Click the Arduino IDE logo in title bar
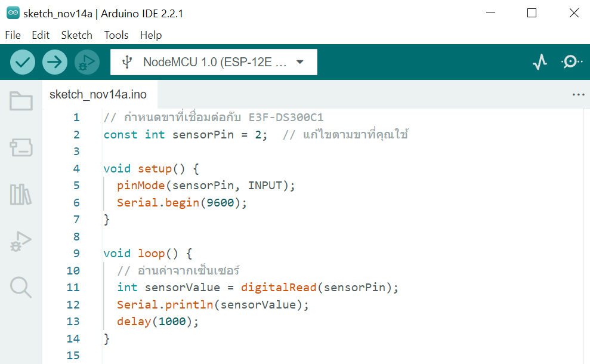The height and width of the screenshot is (364, 590). 13,13
